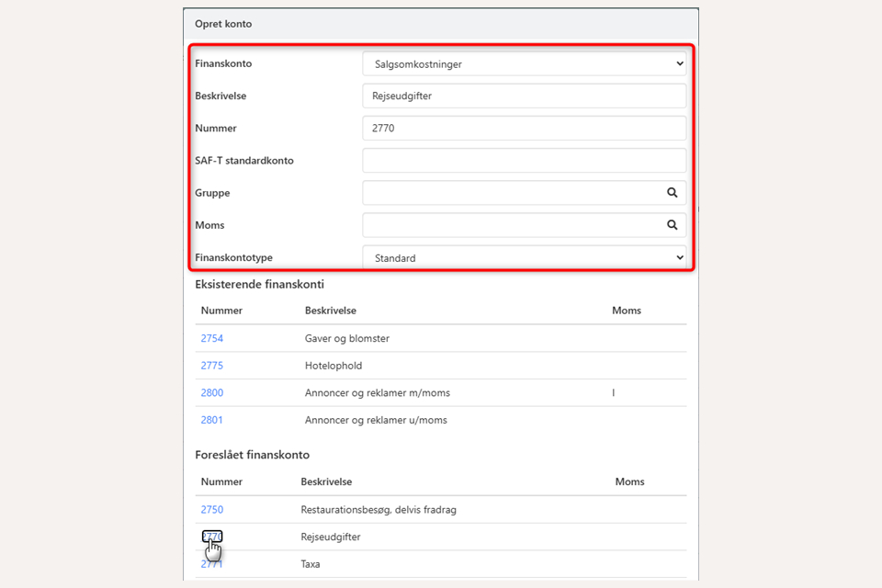The height and width of the screenshot is (588, 882).
Task: Focus the Nummer field showing 2770
Action: pyautogui.click(x=524, y=129)
